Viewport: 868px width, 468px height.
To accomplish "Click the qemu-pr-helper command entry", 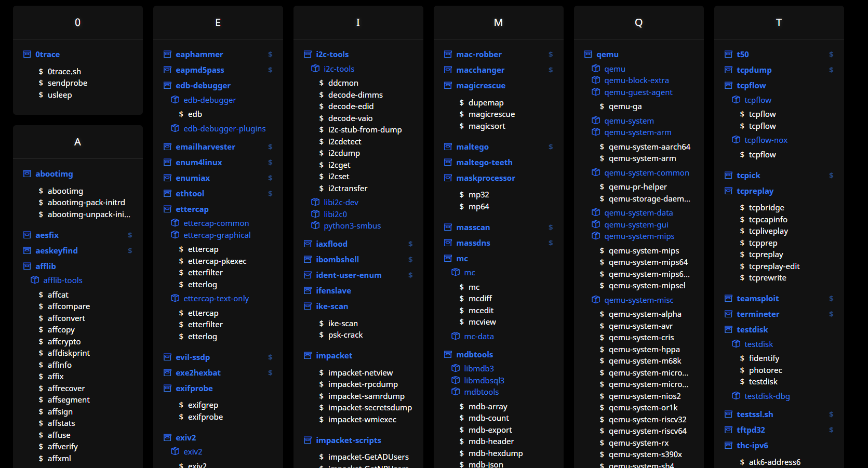I will pyautogui.click(x=638, y=186).
